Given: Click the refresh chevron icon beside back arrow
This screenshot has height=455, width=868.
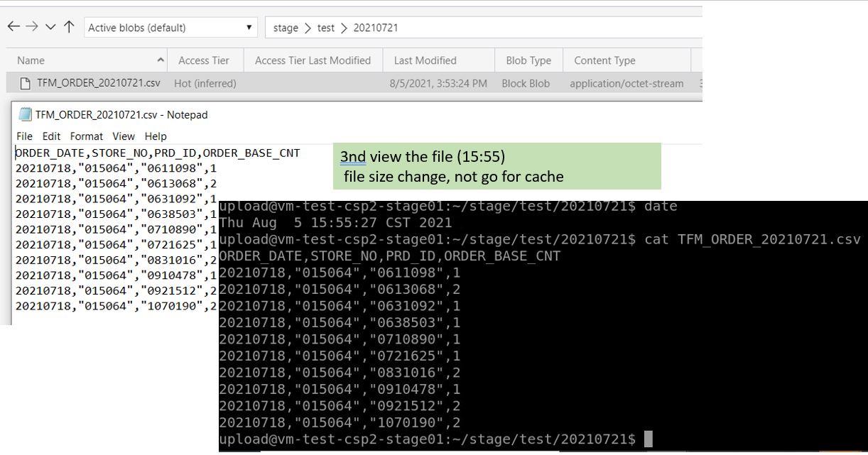Looking at the screenshot, I should (50, 26).
